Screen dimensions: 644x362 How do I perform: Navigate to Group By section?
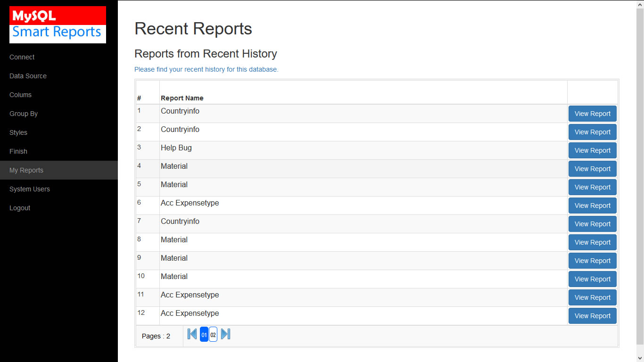pos(24,114)
